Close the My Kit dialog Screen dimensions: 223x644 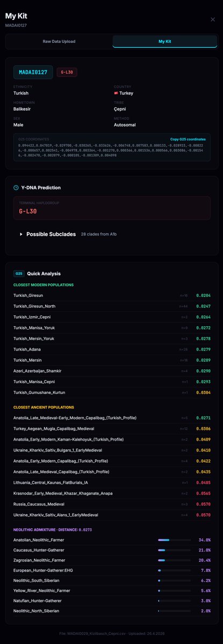coord(212,19)
